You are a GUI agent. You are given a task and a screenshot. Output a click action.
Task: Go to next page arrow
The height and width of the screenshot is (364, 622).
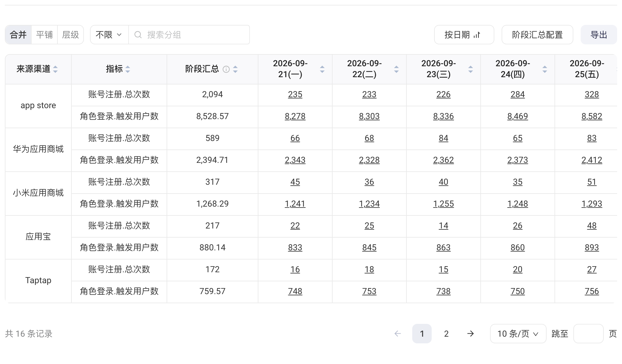pyautogui.click(x=471, y=334)
